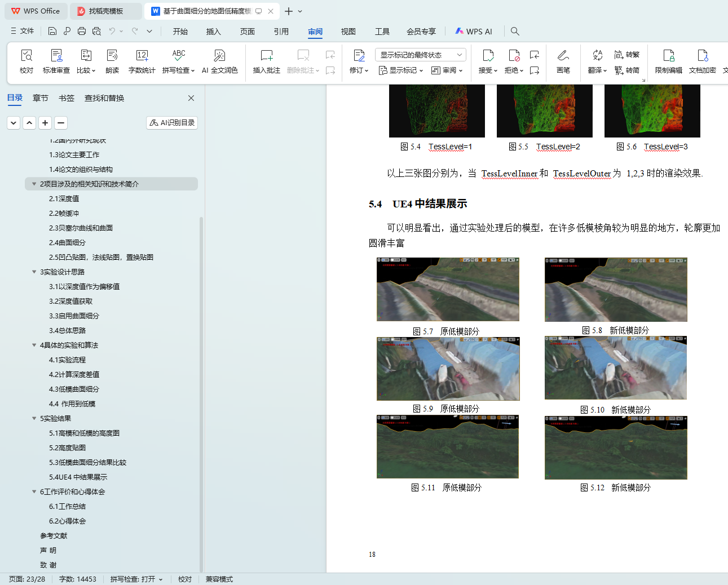This screenshot has width=728, height=585.
Task: Open the 校对 proofreading tool
Action: [27, 61]
